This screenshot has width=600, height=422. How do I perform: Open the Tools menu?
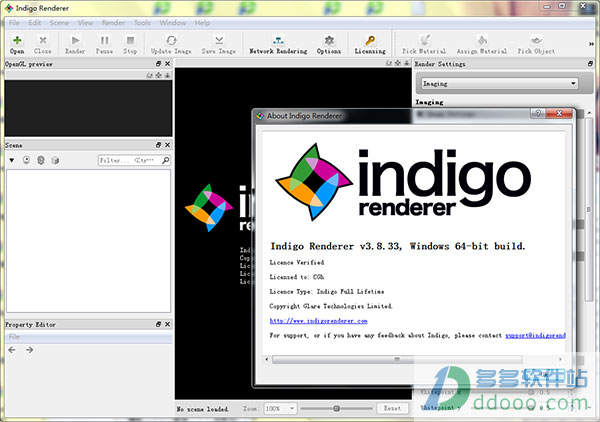(x=142, y=23)
